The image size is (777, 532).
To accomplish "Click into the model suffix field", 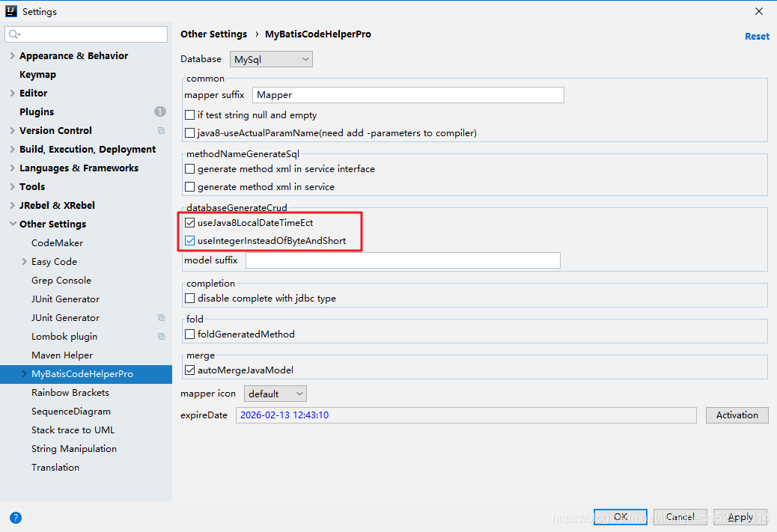I will tap(403, 260).
